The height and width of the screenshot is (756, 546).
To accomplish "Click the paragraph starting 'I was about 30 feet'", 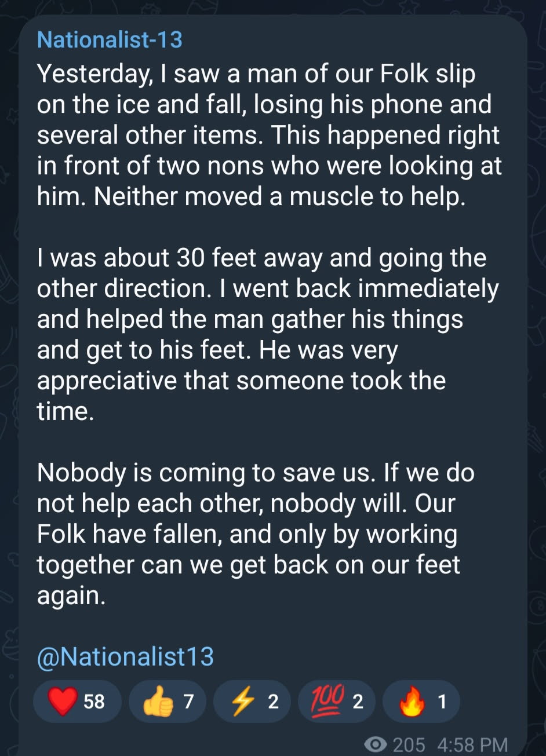I will [x=268, y=335].
